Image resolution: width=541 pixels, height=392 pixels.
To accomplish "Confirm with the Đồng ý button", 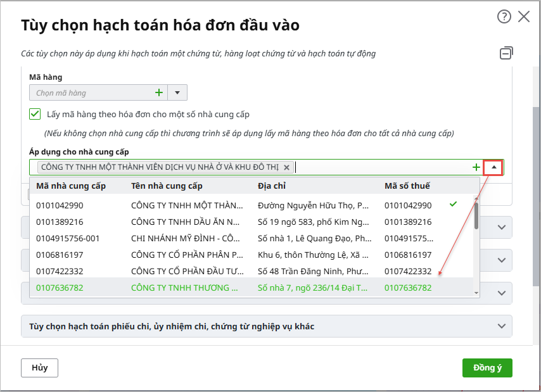I will click(487, 368).
